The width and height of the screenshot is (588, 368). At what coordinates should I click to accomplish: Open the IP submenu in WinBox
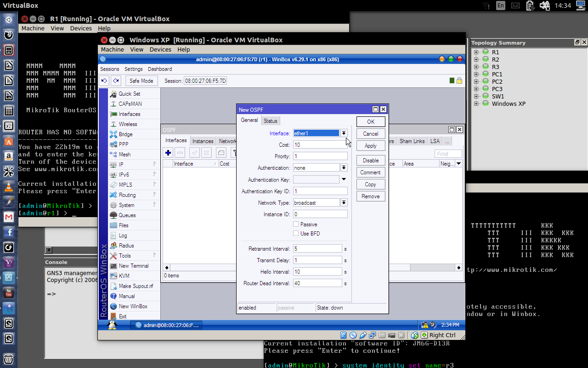click(x=133, y=165)
